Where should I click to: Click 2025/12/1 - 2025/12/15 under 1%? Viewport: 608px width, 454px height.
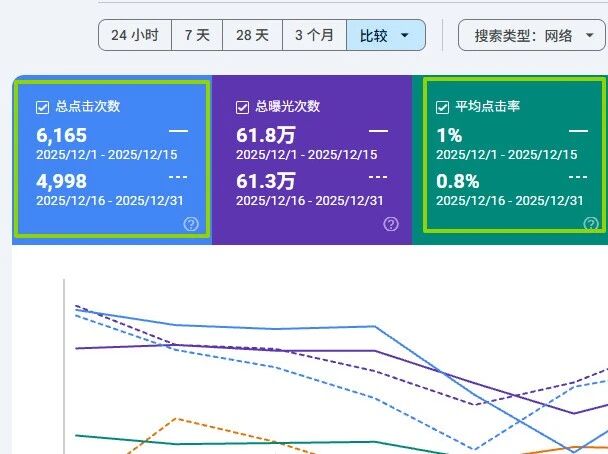click(x=507, y=155)
